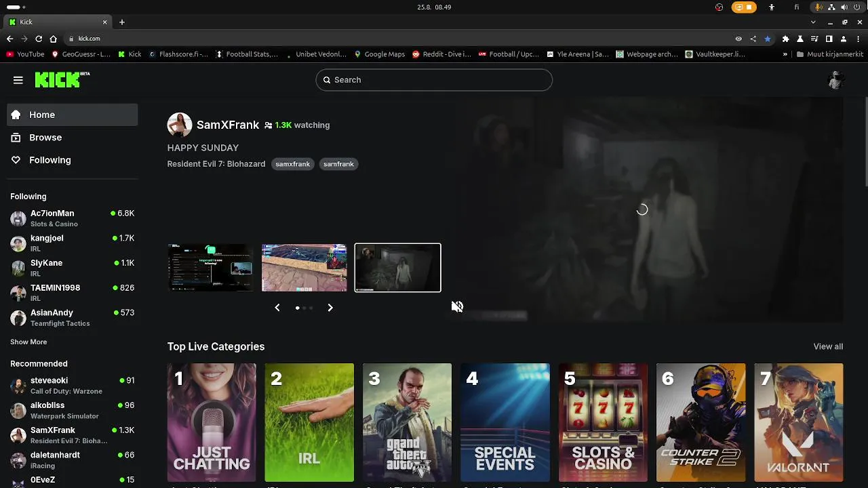Open Grand Theft Auto V category card
The width and height of the screenshot is (868, 488).
407,422
